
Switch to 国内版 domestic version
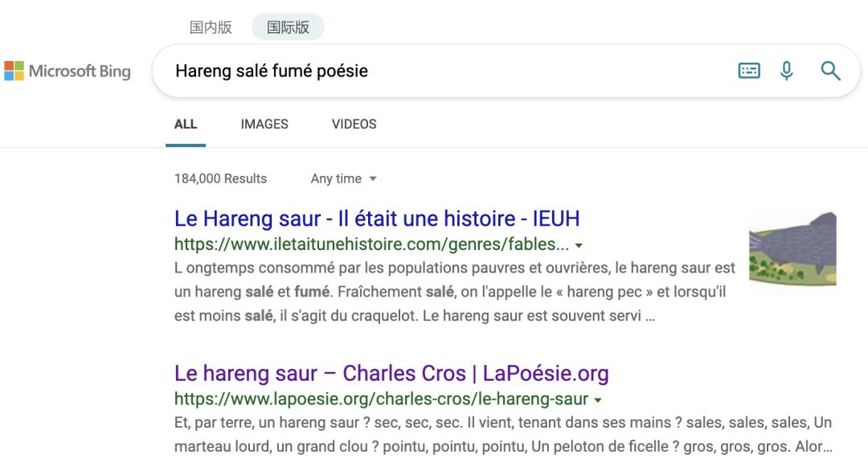click(211, 27)
